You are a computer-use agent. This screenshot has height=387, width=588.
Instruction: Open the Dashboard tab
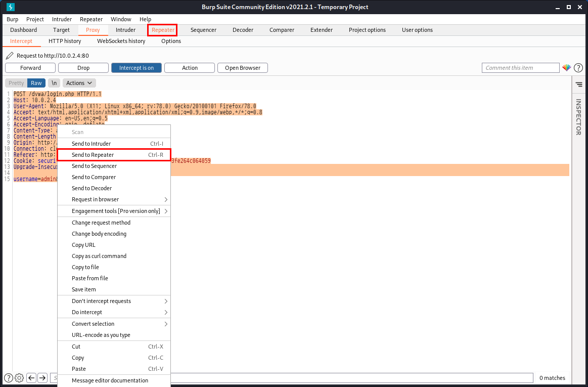[24, 30]
